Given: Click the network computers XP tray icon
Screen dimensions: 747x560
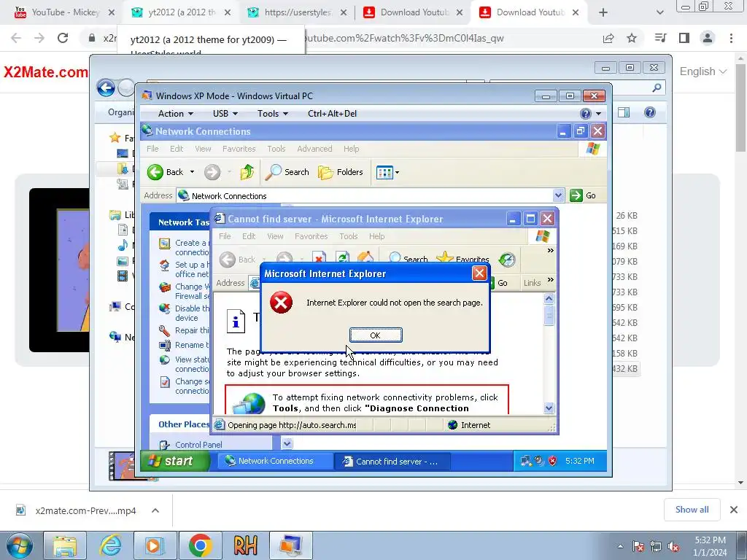Looking at the screenshot, I should [x=526, y=461].
